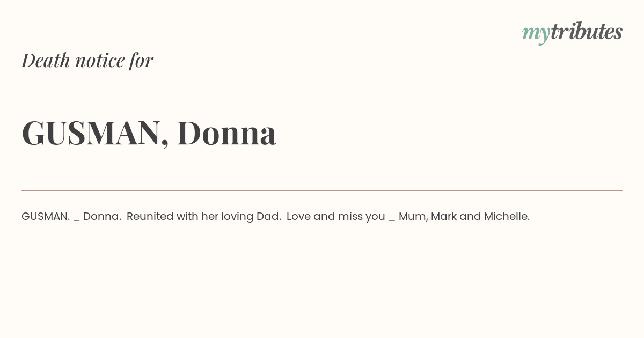This screenshot has height=338, width=644.
Task: Click the name "Mark" in the notice
Action: pyautogui.click(x=444, y=216)
